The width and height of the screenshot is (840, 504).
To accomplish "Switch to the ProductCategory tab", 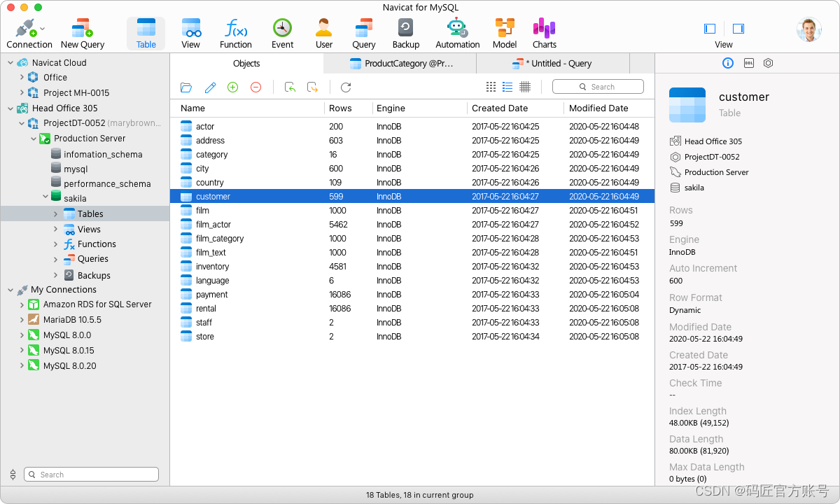I will (400, 64).
